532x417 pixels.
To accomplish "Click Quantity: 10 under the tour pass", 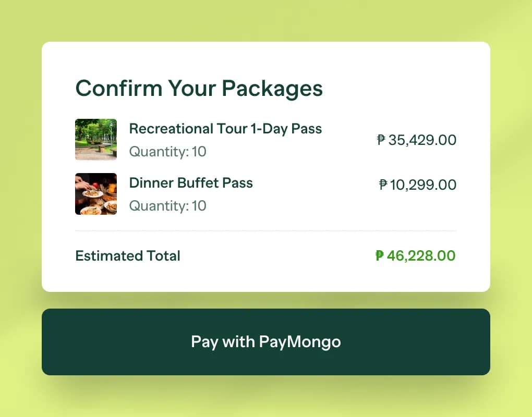I will coord(167,152).
